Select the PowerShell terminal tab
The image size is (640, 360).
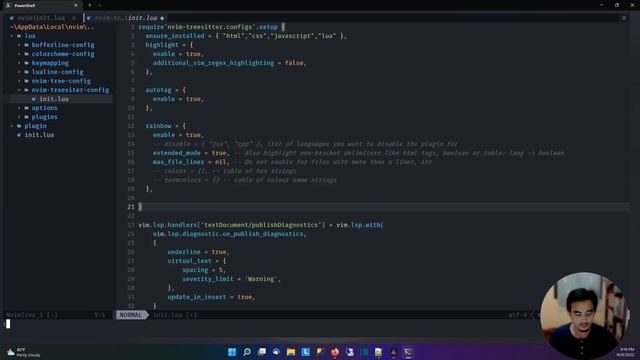coord(41,5)
